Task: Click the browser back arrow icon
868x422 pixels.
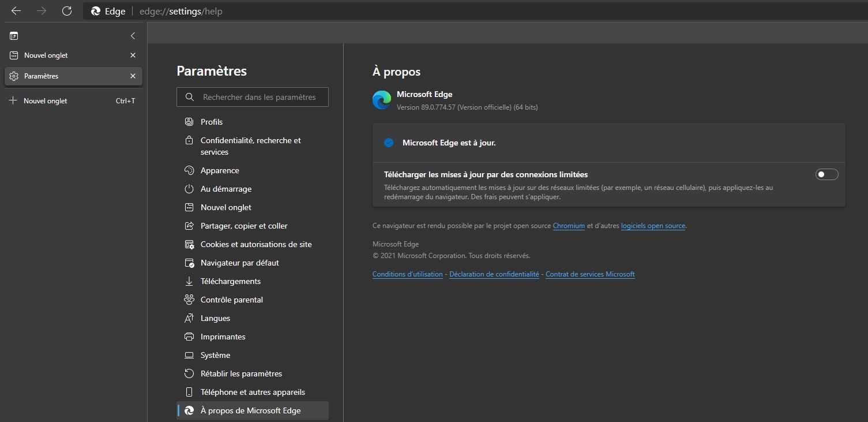Action: tap(16, 11)
